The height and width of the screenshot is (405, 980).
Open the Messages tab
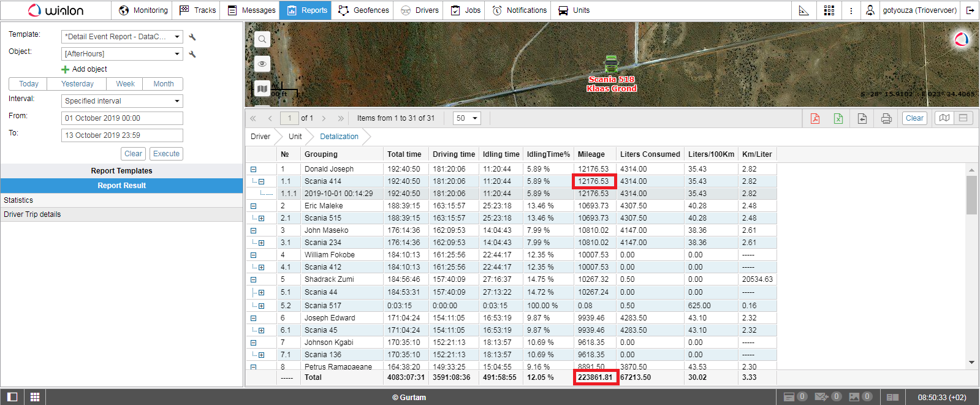coord(251,10)
